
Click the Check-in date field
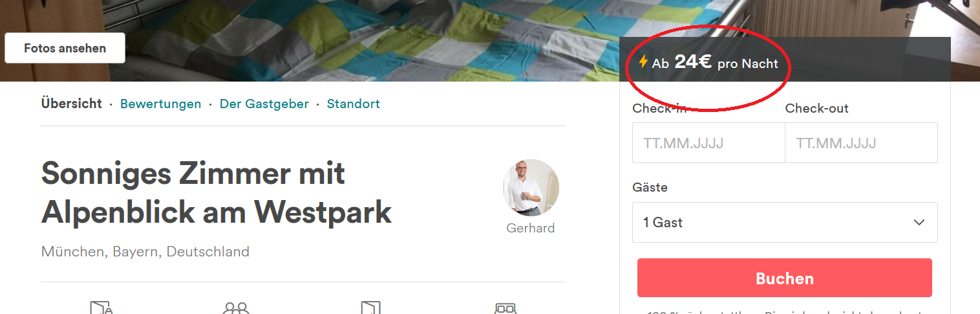708,143
